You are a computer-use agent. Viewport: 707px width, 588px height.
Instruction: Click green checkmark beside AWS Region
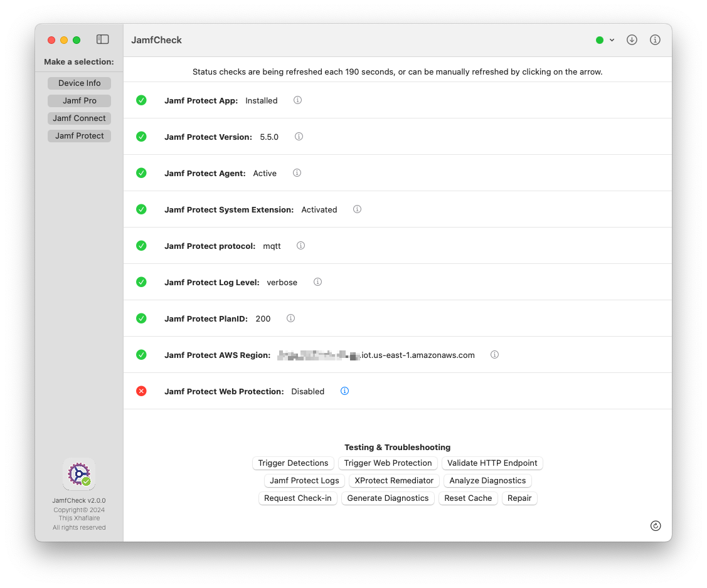pyautogui.click(x=141, y=355)
